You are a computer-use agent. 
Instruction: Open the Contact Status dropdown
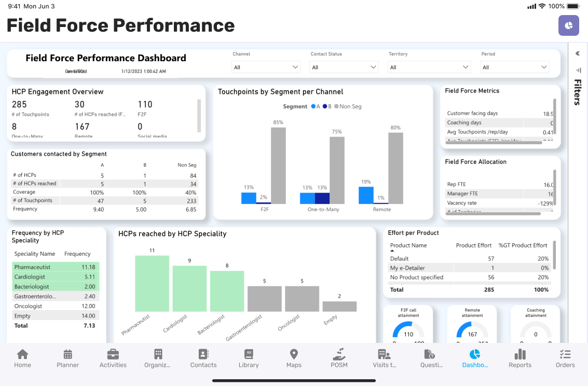(x=344, y=67)
